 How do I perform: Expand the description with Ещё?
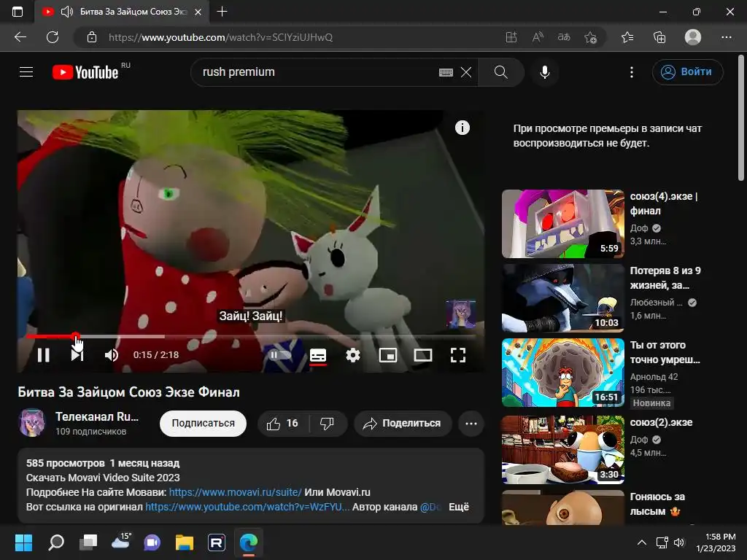click(459, 507)
